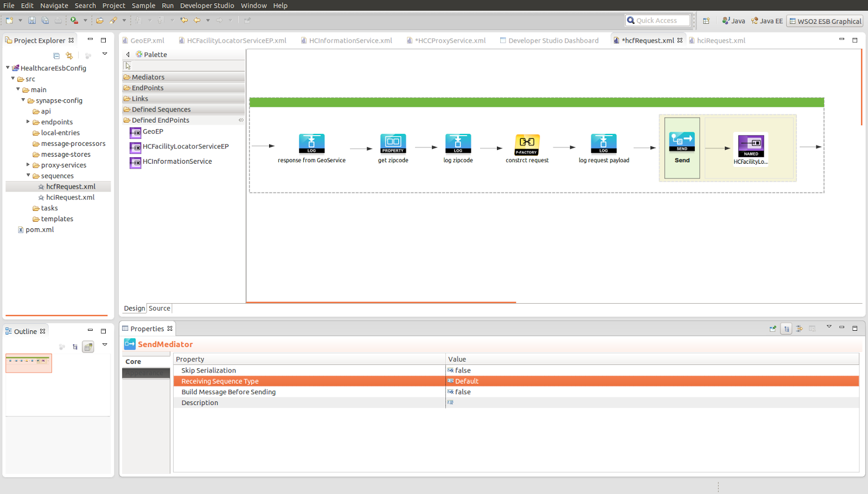Click the Outline overview thumbnail
The width and height of the screenshot is (868, 494).
pos(29,363)
